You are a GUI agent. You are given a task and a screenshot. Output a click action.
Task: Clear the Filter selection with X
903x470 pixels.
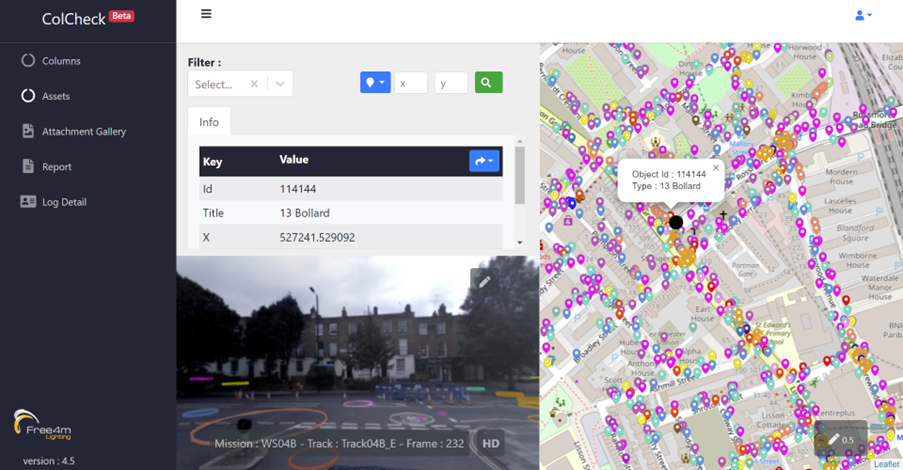pos(254,84)
